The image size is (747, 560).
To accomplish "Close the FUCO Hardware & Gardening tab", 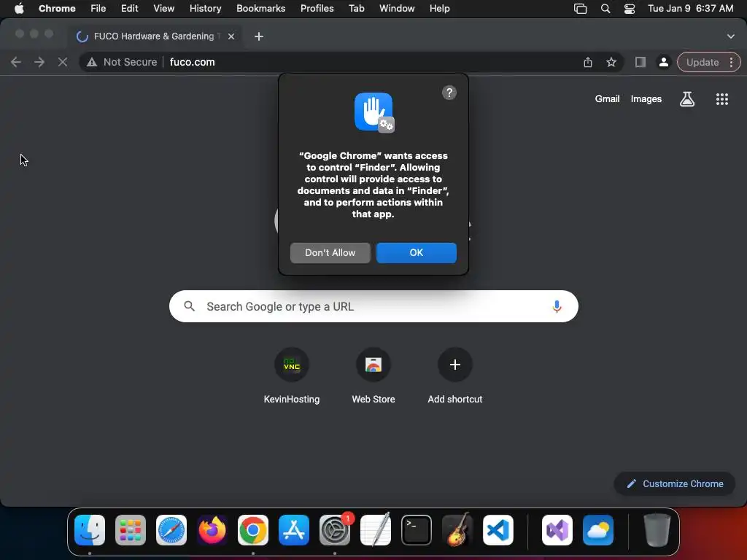I will pos(231,36).
